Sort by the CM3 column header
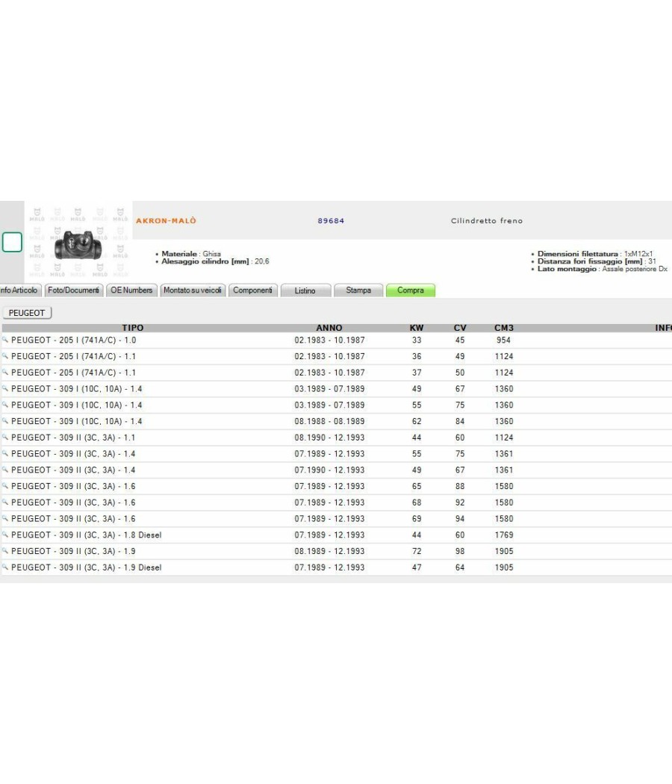The width and height of the screenshot is (672, 784). coord(504,328)
